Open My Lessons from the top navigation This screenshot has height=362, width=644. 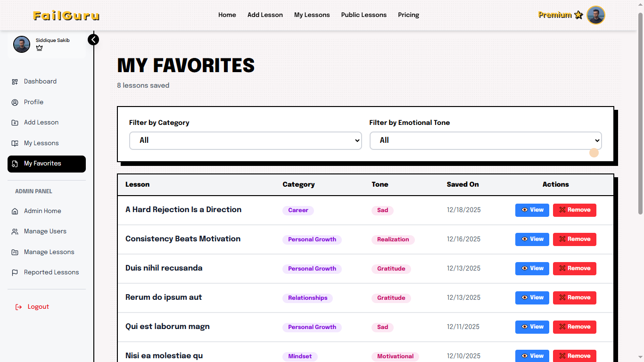pyautogui.click(x=312, y=15)
